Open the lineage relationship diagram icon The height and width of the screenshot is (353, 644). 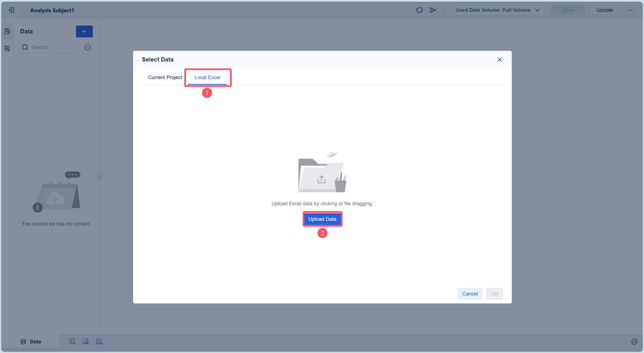433,10
